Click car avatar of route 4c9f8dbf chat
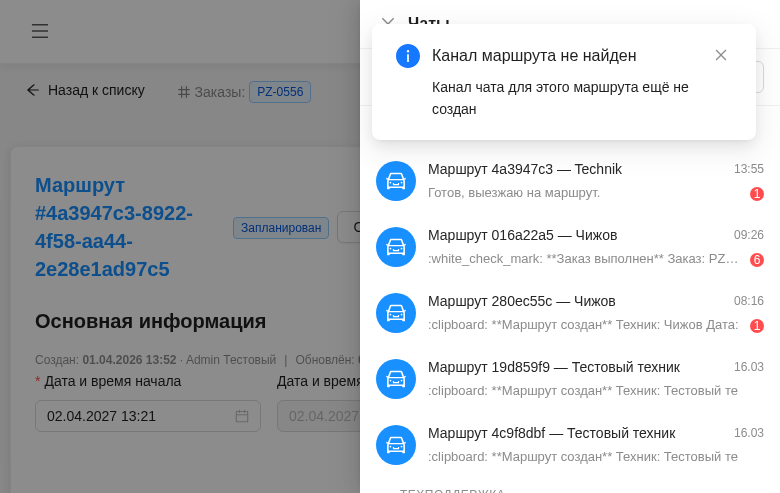This screenshot has width=780, height=493. (x=396, y=445)
